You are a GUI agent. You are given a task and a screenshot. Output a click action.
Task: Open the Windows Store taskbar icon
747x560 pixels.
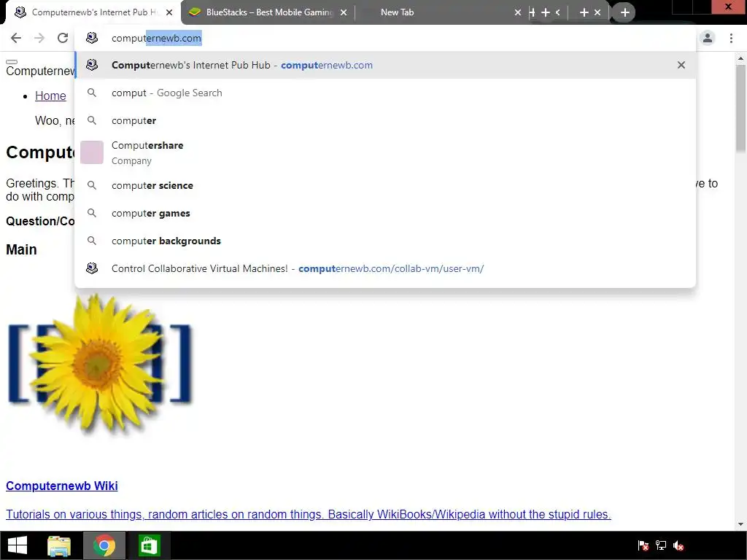click(x=149, y=545)
